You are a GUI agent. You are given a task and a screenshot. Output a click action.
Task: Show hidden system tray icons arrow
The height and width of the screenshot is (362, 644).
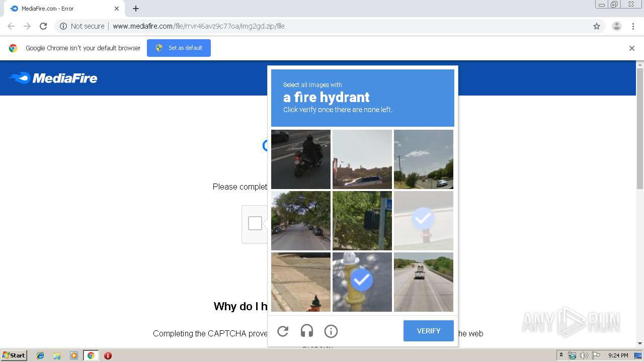coord(561,355)
